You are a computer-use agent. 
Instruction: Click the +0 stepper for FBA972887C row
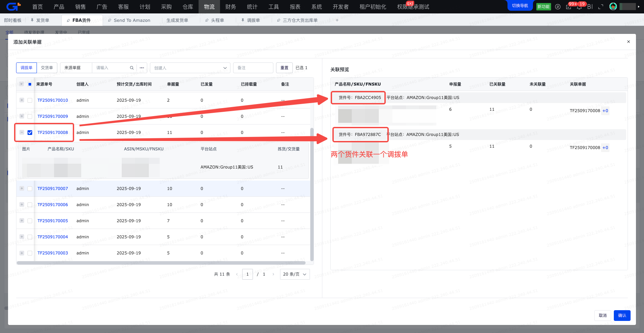pos(605,148)
